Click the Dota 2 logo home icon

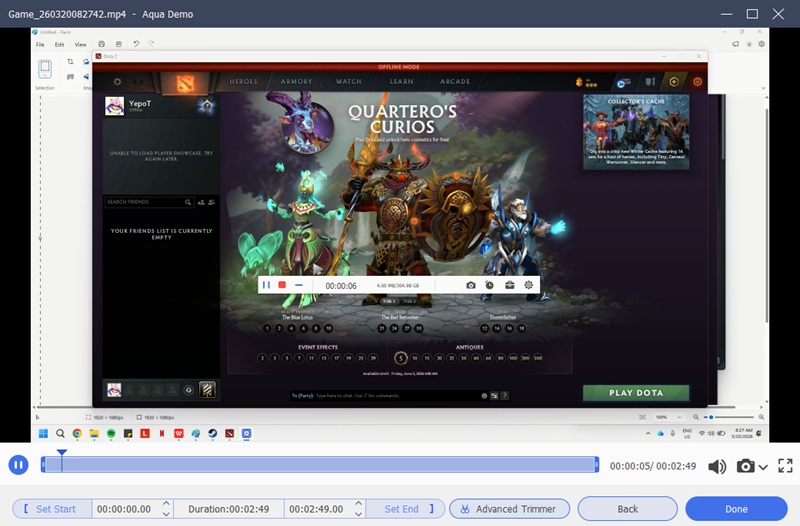tap(185, 83)
